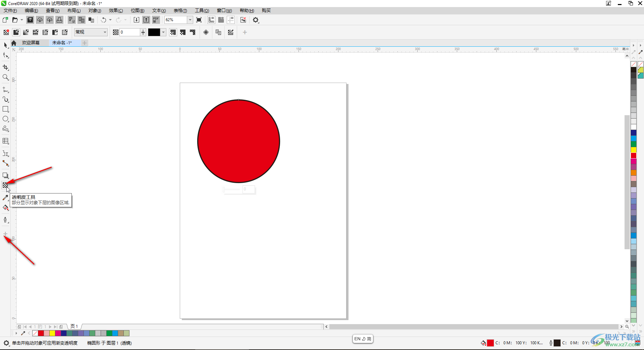The width and height of the screenshot is (644, 350).
Task: Choose Two-color pattern transparency type
Action: pos(55,32)
